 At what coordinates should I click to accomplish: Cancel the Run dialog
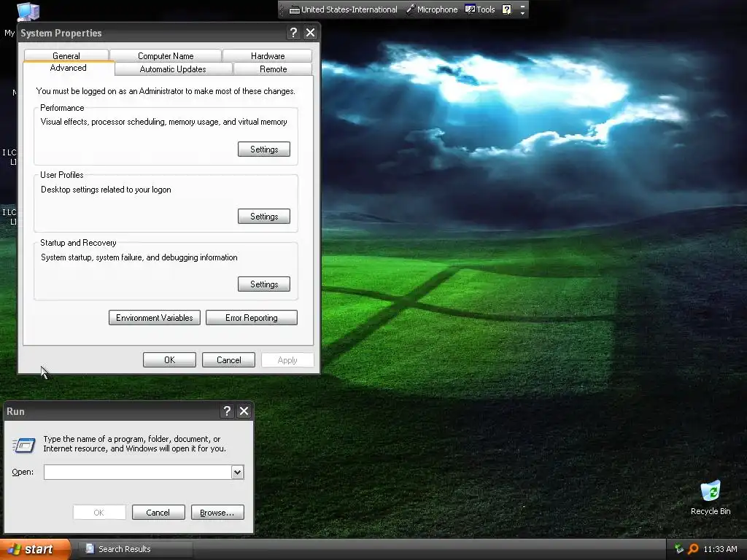(x=158, y=513)
